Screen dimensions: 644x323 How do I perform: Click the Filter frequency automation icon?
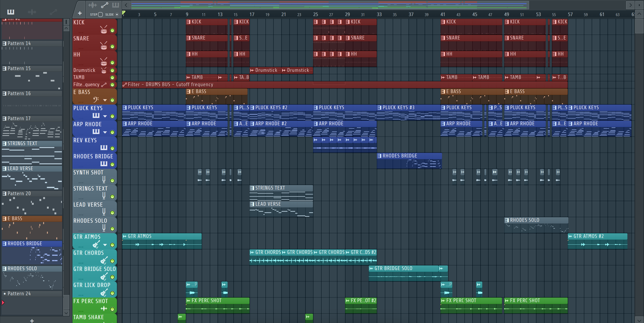click(x=104, y=85)
